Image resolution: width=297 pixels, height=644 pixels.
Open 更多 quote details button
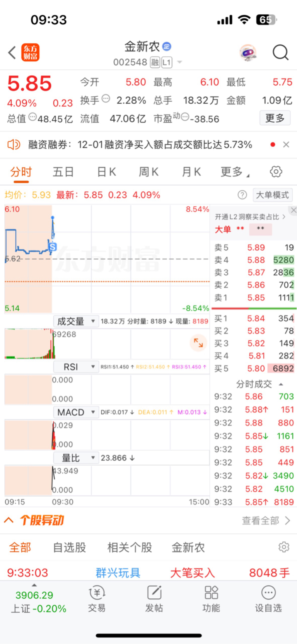coord(275,118)
